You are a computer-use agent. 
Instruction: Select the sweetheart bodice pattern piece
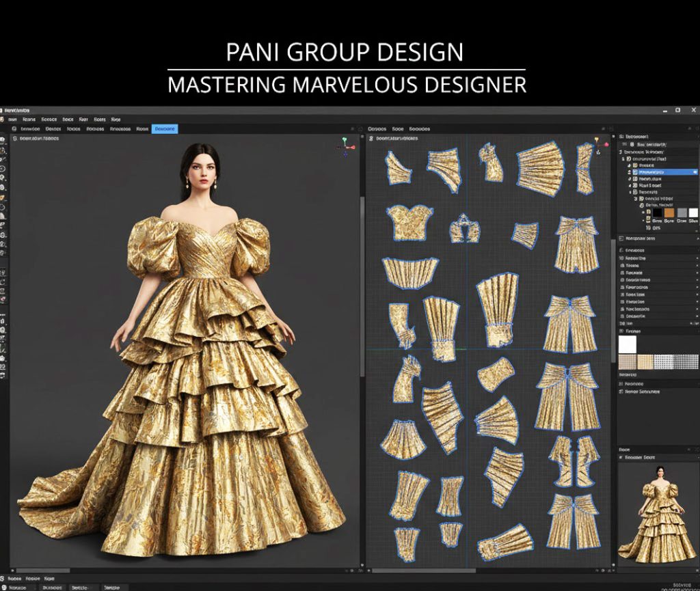click(410, 223)
